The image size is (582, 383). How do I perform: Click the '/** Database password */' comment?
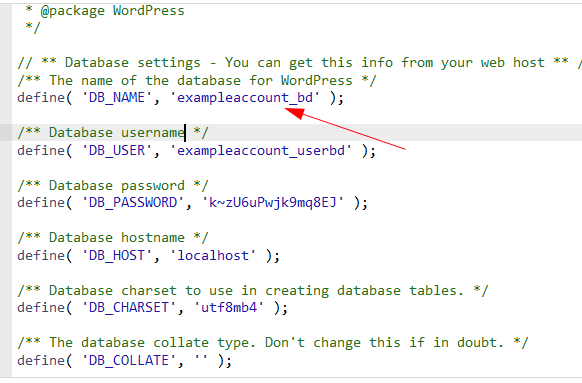coord(113,185)
